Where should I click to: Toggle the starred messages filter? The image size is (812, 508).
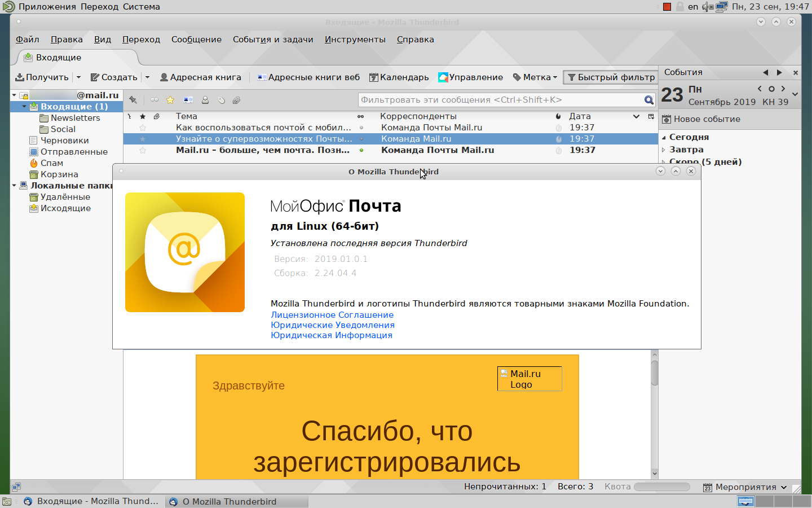[170, 100]
